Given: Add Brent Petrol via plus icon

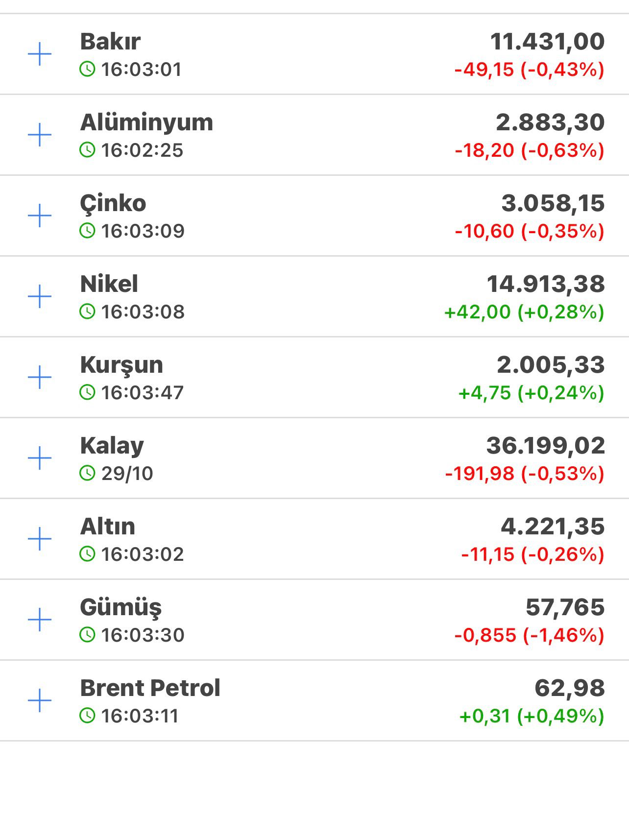Looking at the screenshot, I should (40, 700).
